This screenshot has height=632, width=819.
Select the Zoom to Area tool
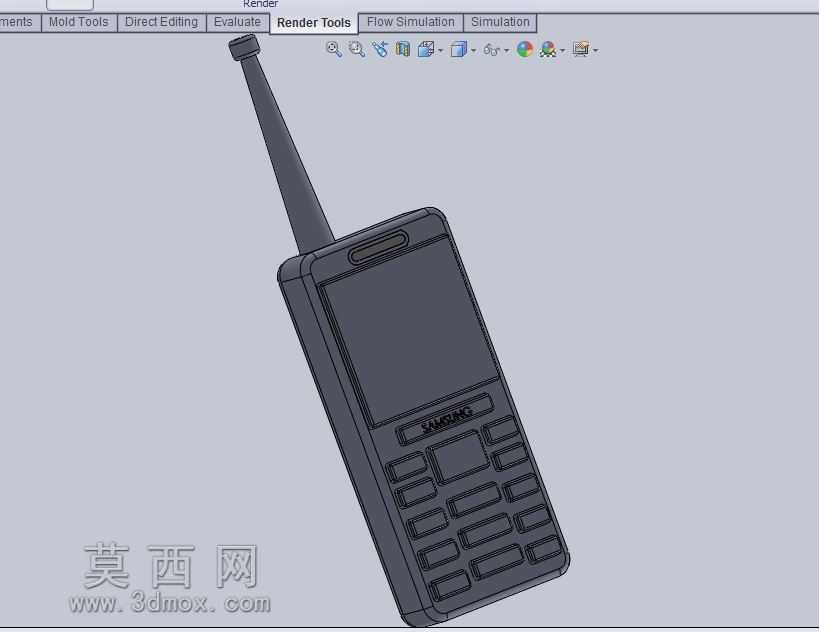357,50
